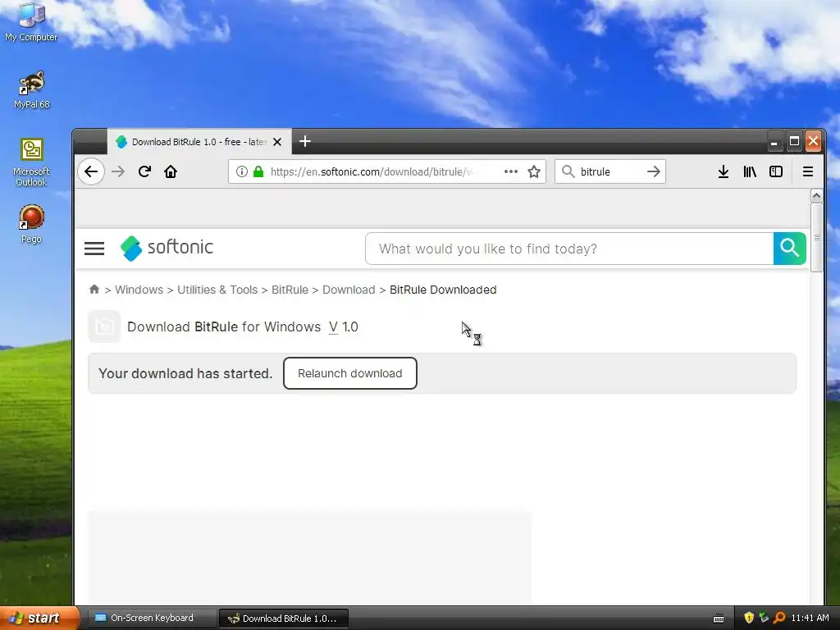Click page scrollbar up arrow
The image size is (840, 630).
pyautogui.click(x=816, y=195)
